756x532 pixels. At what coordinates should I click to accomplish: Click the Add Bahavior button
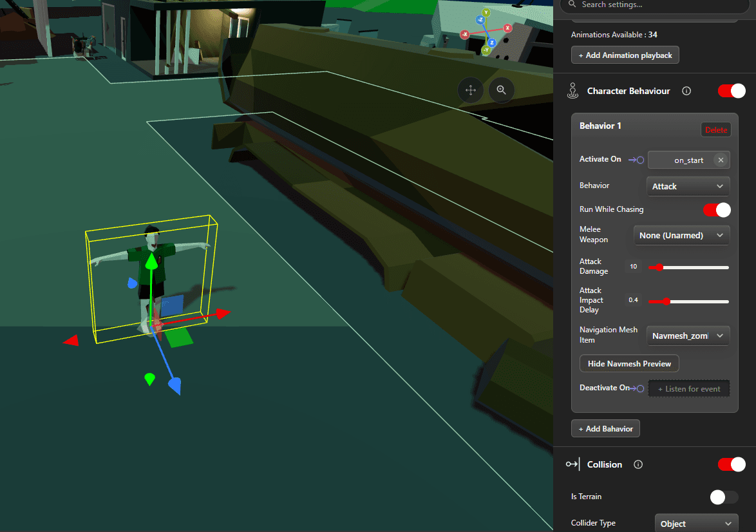click(605, 428)
